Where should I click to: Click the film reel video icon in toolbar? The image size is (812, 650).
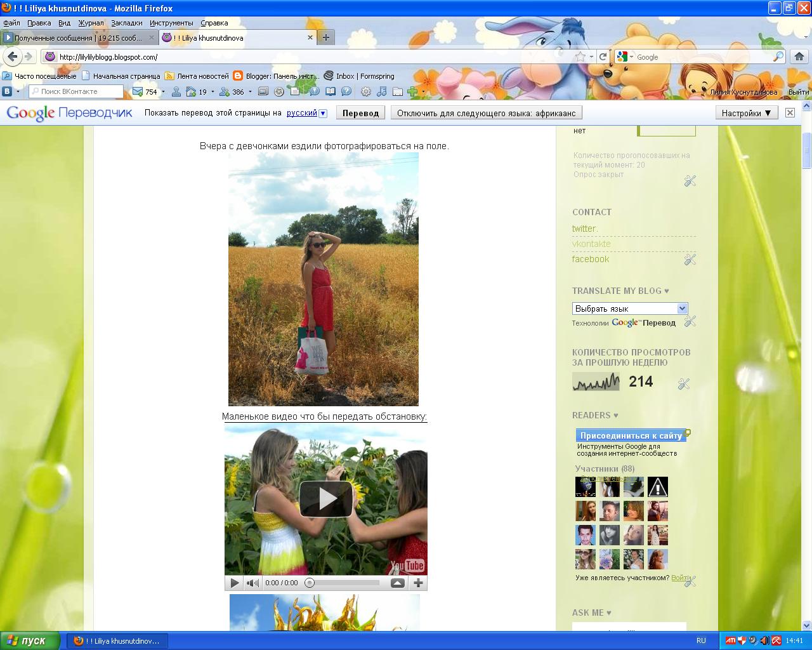[x=278, y=91]
